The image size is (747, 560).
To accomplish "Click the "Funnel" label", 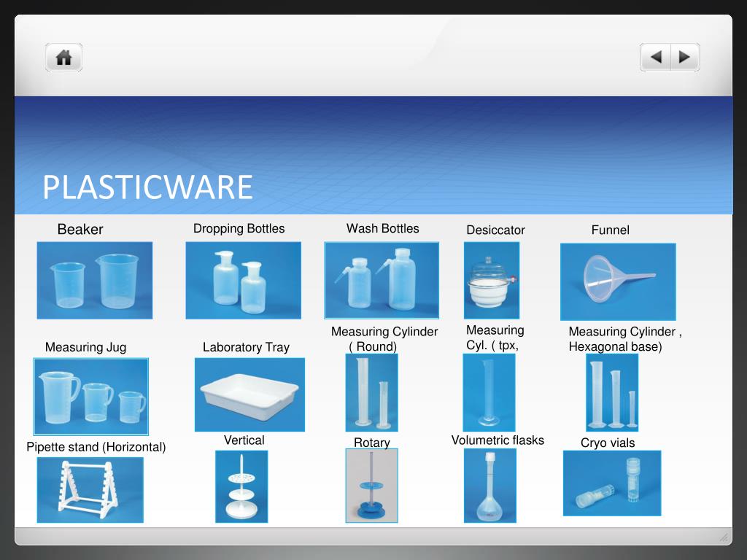I will coord(611,230).
